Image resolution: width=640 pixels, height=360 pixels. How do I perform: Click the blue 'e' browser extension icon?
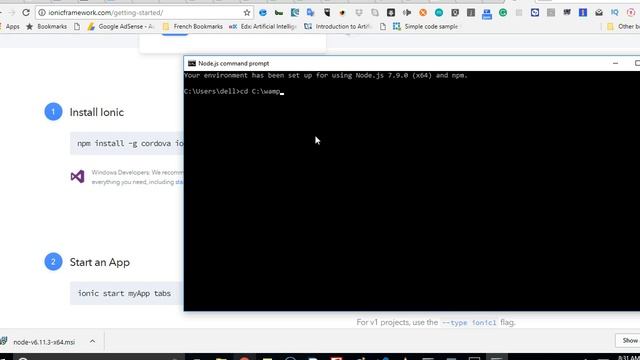point(263,13)
